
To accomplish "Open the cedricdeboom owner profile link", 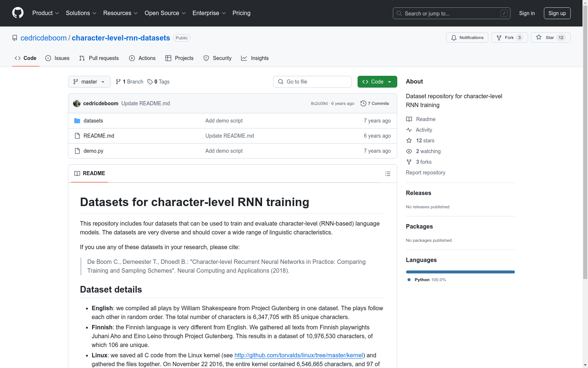I will point(44,38).
